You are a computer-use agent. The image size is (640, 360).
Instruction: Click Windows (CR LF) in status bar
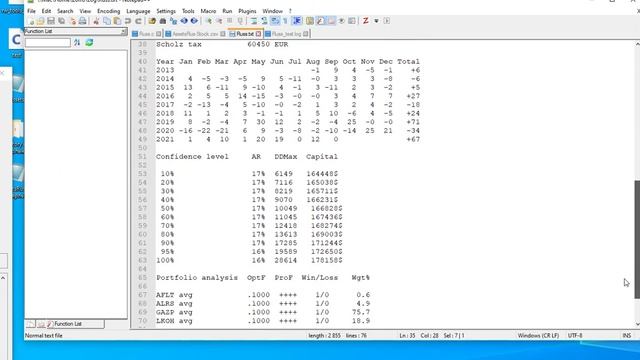(538, 336)
